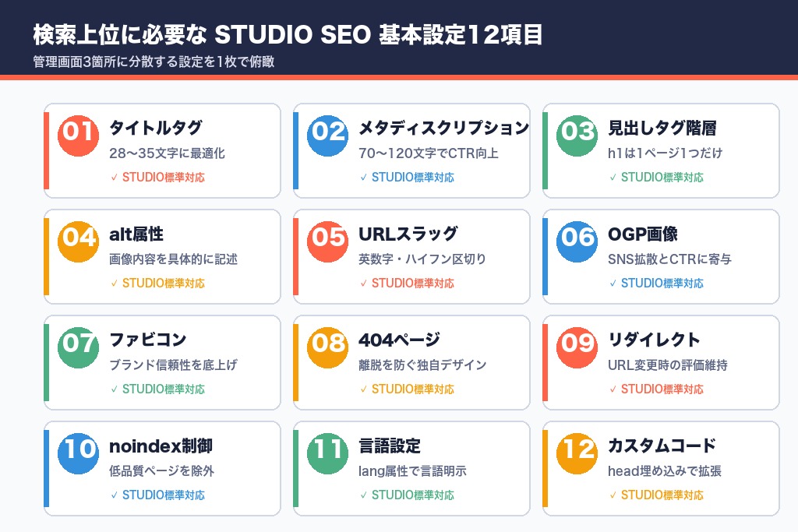Click STUDIO標準対応 under タイトルタグ

164,178
